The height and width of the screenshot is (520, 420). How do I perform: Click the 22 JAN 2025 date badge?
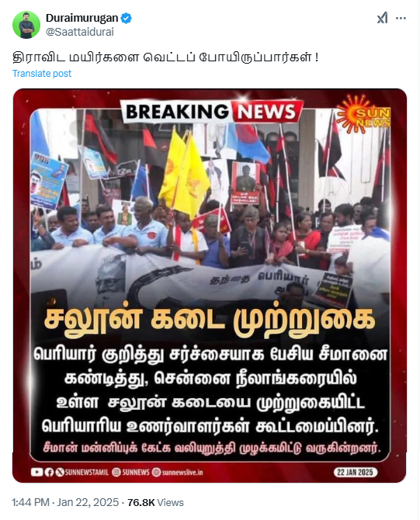tap(355, 472)
